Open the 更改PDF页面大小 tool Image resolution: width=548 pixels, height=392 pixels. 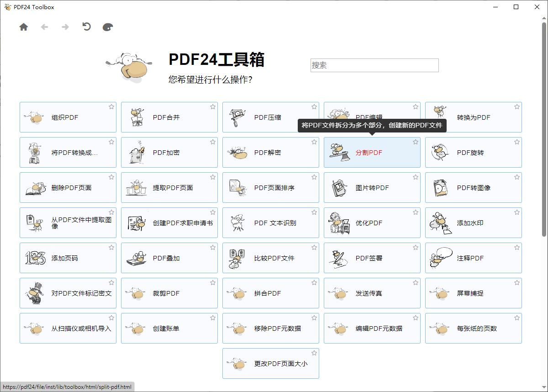pyautogui.click(x=270, y=363)
